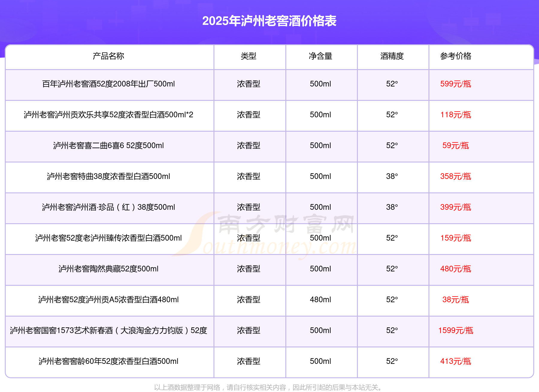
Task: Click "52°" in the 59元/瓶 row
Action: pyautogui.click(x=392, y=145)
